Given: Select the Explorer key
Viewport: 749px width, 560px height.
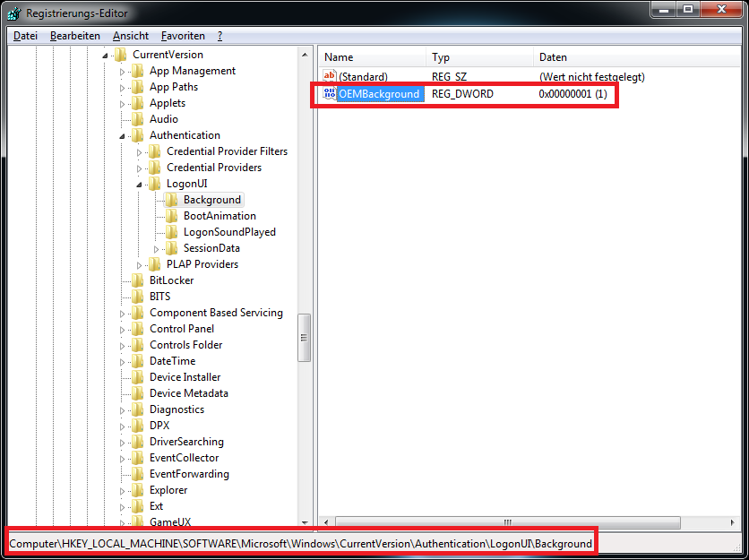Looking at the screenshot, I should pos(168,490).
